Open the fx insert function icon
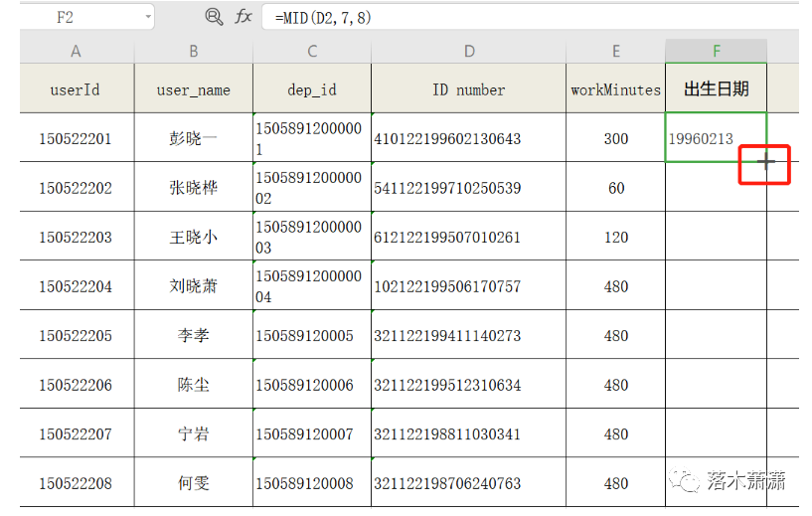This screenshot has width=812, height=516. (x=243, y=17)
